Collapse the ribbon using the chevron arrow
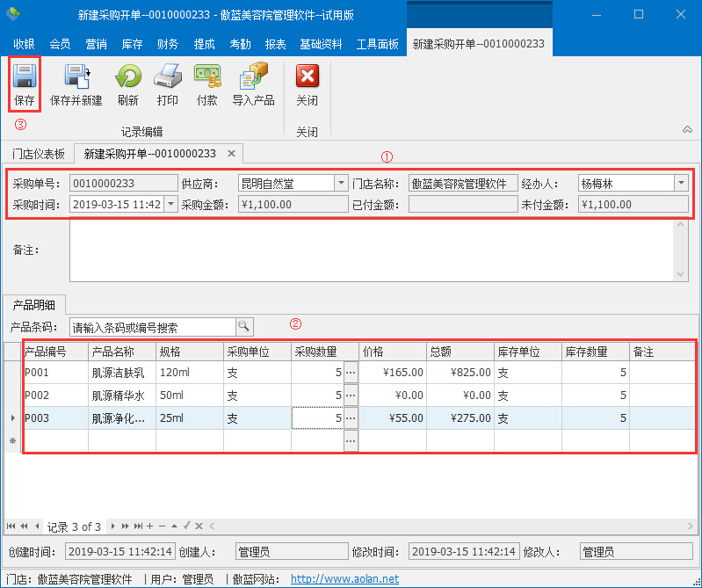Screen dimensions: 702x588 click(x=687, y=130)
